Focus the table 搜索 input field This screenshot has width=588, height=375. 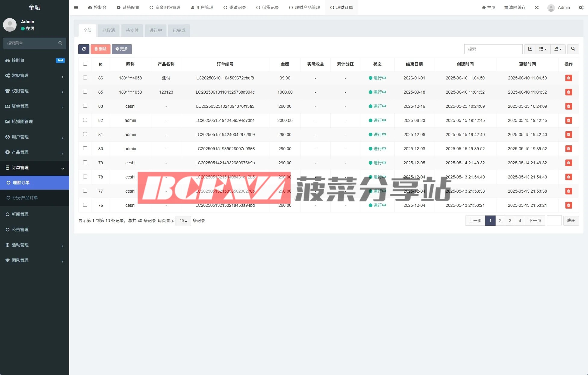coord(493,49)
